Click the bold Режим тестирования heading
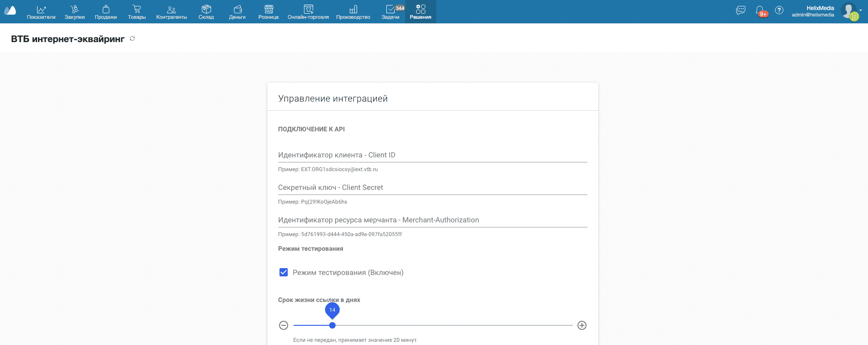 (311, 249)
